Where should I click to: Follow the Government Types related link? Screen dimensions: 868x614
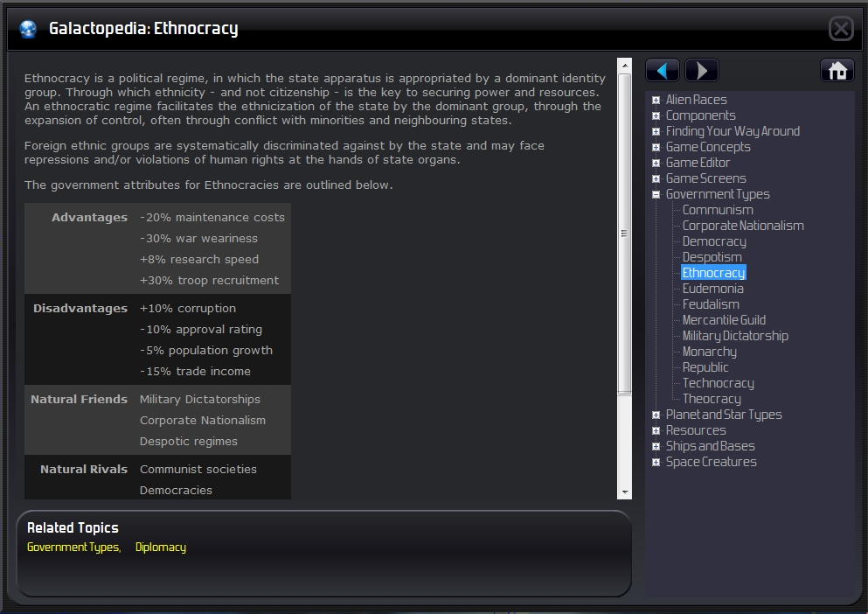tap(73, 547)
